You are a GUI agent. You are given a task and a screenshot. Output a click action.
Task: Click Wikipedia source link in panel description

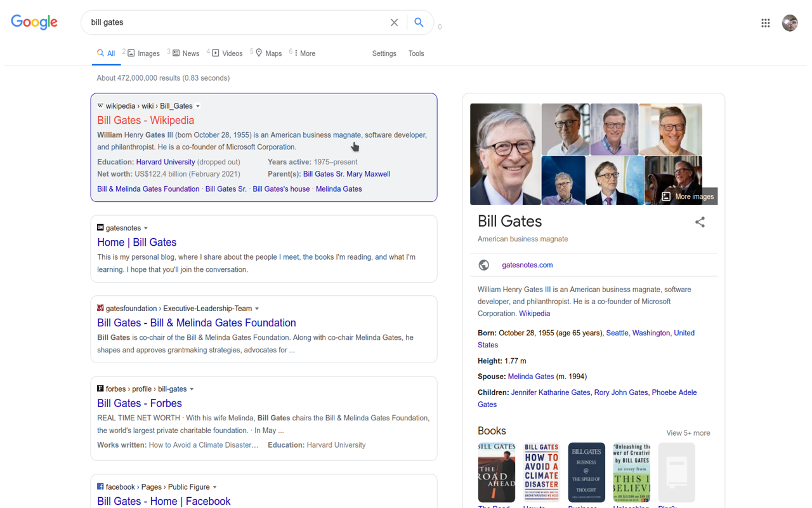[534, 313]
